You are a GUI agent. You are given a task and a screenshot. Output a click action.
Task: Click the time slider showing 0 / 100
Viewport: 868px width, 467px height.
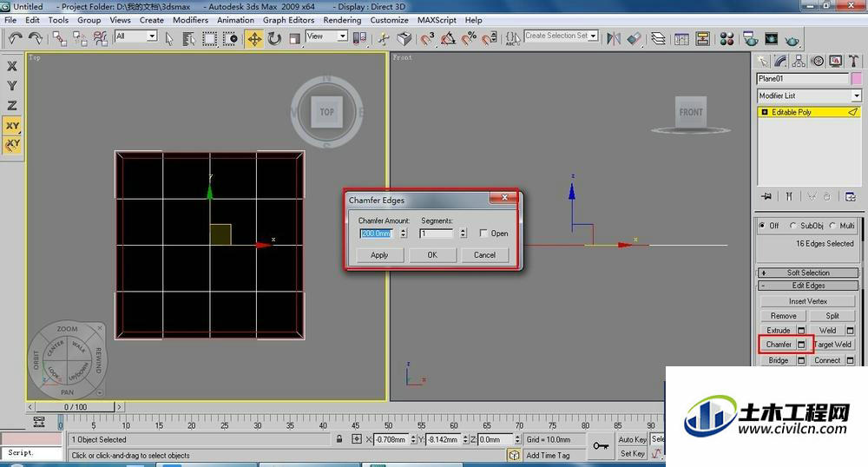pos(76,407)
